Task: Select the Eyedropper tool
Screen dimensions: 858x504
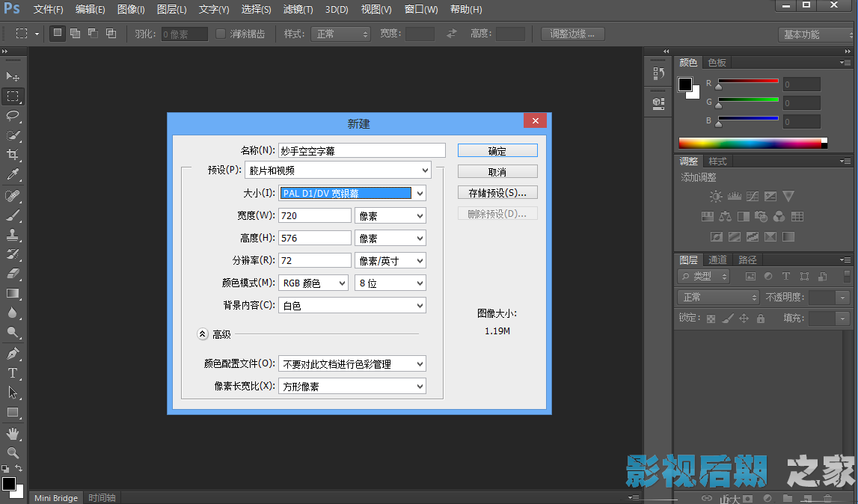Action: coord(13,175)
